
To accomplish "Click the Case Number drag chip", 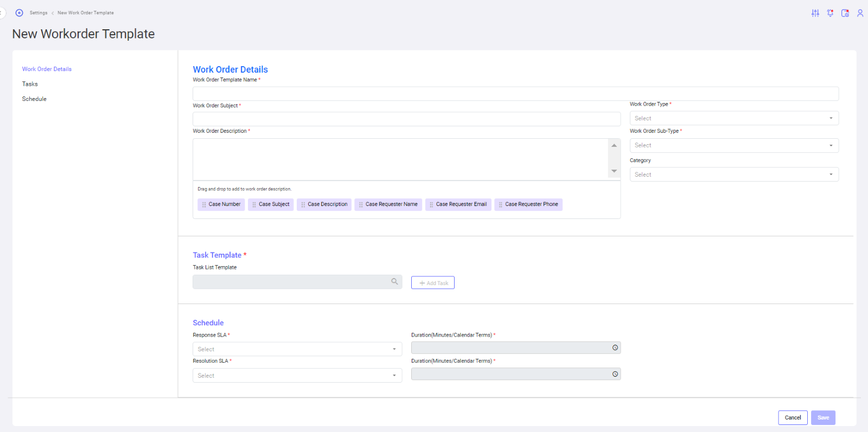I will (x=221, y=204).
